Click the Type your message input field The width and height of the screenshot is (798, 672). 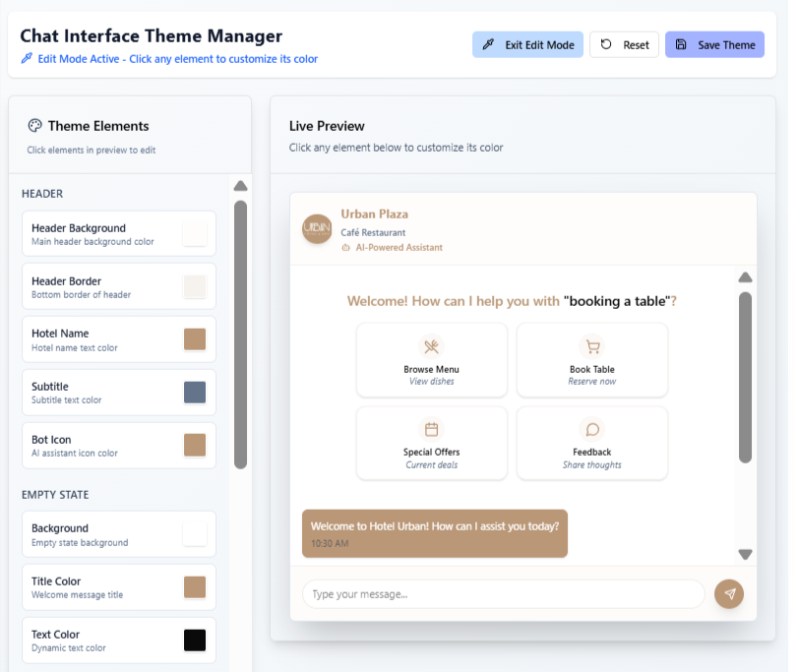[502, 594]
